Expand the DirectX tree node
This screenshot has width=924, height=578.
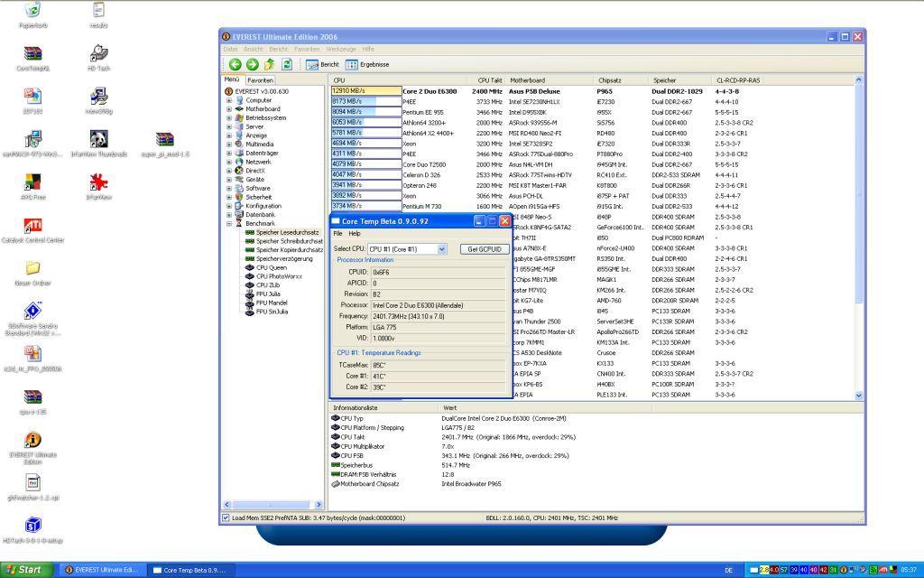(229, 171)
